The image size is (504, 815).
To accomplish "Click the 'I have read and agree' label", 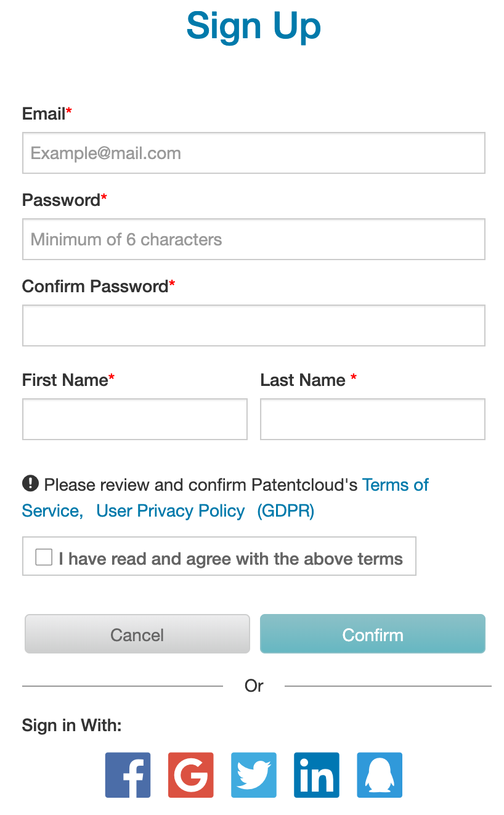I will (231, 559).
